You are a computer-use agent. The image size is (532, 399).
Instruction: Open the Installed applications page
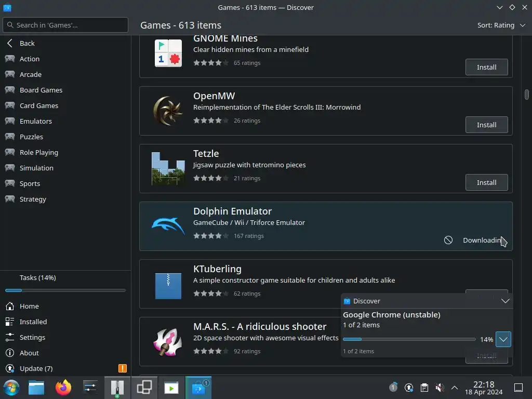(64, 322)
